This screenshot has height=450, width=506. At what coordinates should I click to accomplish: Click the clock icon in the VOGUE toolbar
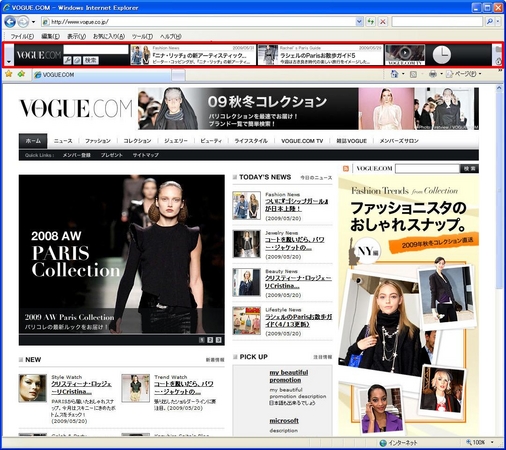[x=441, y=55]
